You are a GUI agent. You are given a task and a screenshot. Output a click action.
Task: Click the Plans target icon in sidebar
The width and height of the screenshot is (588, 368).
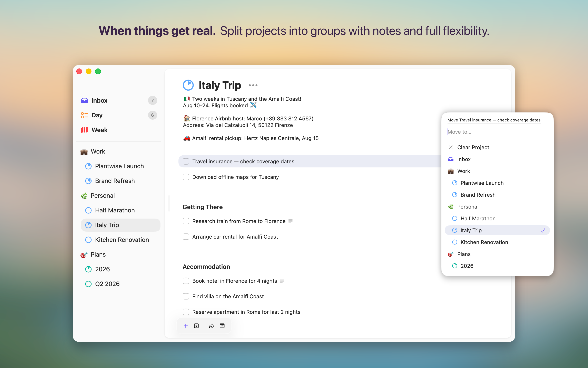(x=84, y=255)
